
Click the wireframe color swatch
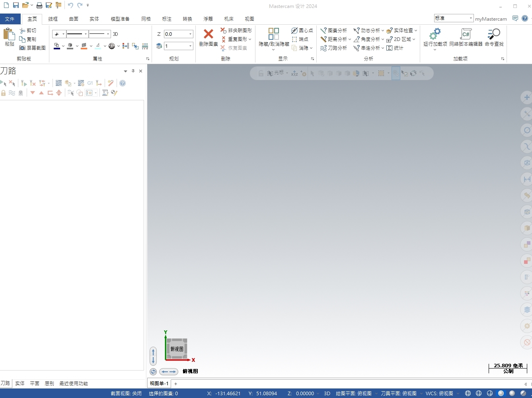pyautogui.click(x=57, y=46)
